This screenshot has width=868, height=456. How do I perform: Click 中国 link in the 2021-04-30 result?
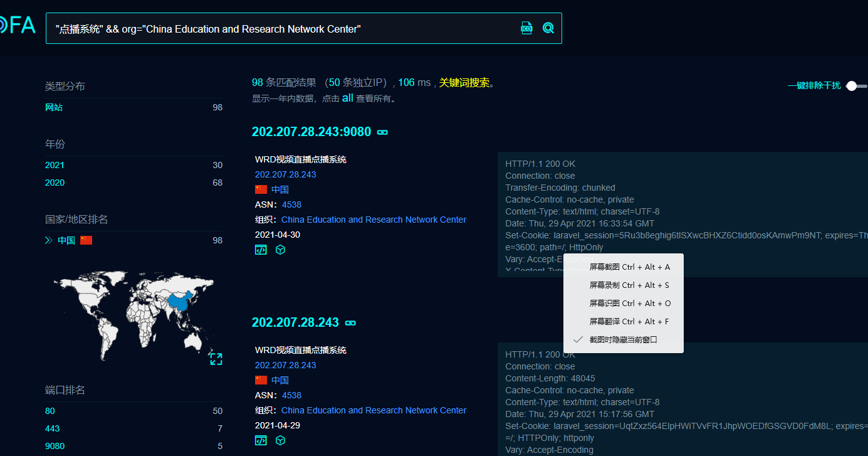280,189
